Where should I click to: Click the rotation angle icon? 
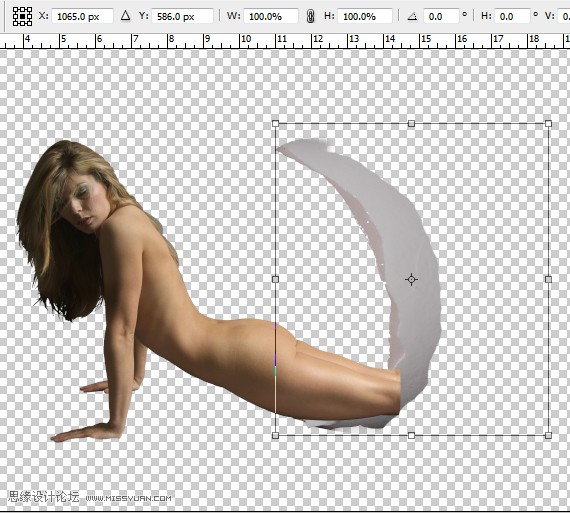[412, 16]
